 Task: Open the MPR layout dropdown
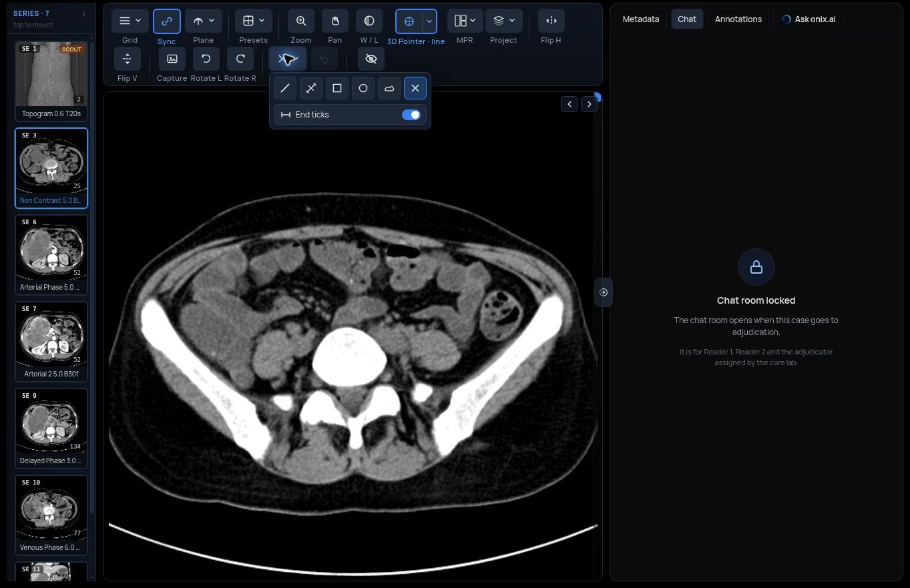tap(465, 21)
